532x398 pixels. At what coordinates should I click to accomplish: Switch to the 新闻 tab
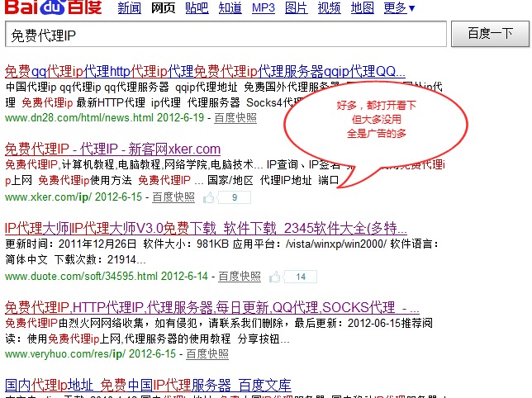[x=129, y=8]
